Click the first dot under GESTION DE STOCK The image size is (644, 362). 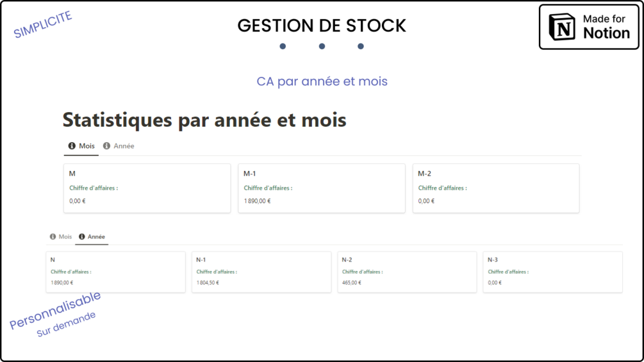coord(283,46)
